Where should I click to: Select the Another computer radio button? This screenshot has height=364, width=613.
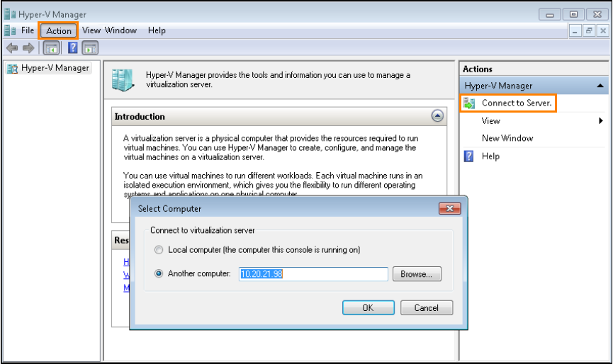[159, 273]
